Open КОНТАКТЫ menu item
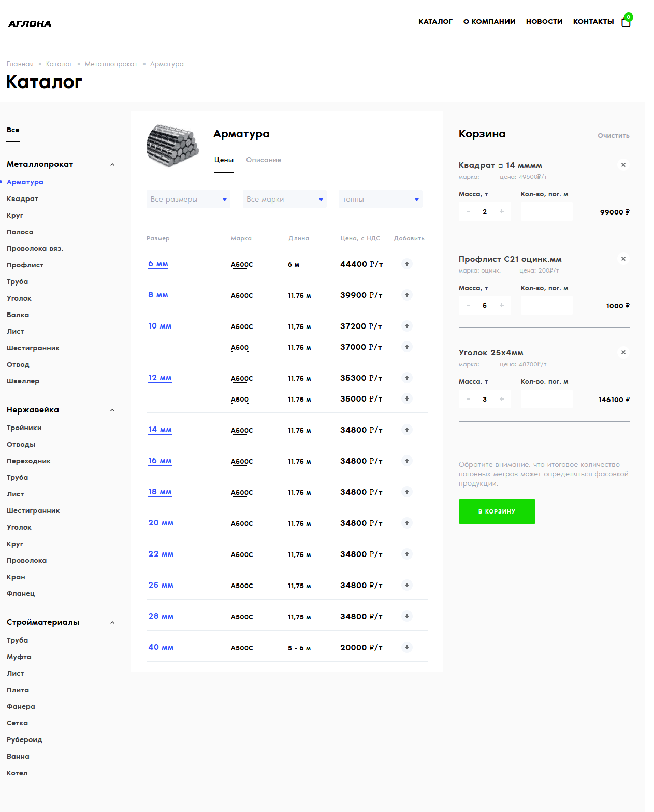This screenshot has width=654, height=812. (593, 21)
